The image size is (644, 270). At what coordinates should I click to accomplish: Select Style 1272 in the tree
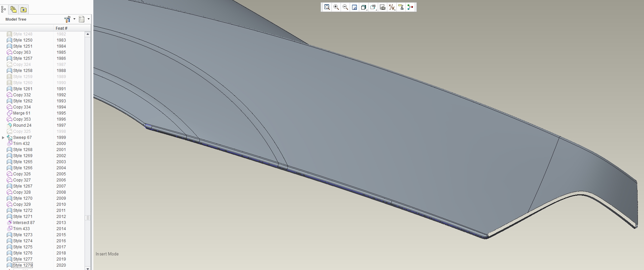pyautogui.click(x=23, y=211)
